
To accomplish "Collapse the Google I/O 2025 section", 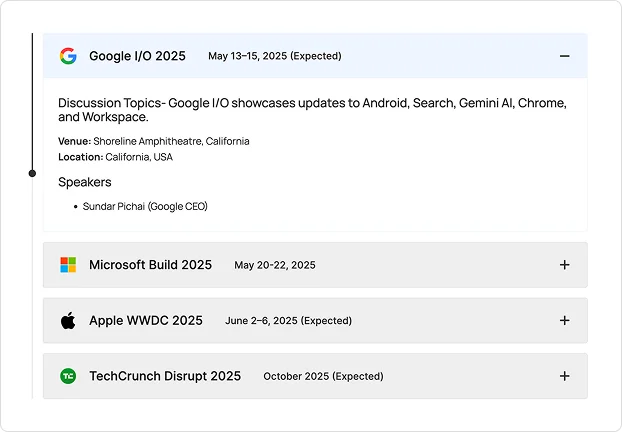I will click(x=564, y=56).
